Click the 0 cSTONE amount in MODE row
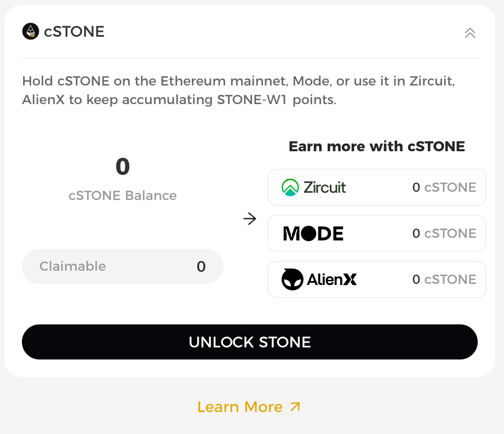The image size is (504, 434). tap(444, 233)
